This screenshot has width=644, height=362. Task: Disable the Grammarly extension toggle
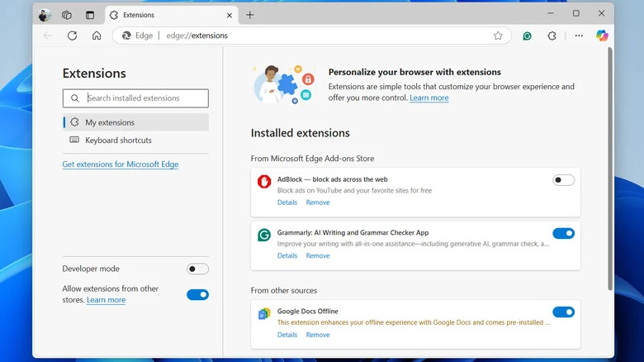click(563, 234)
